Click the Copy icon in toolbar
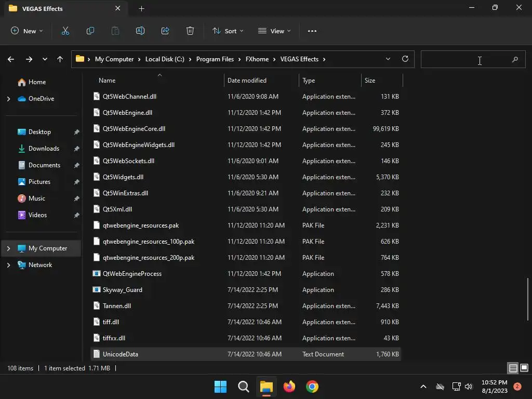 90,31
